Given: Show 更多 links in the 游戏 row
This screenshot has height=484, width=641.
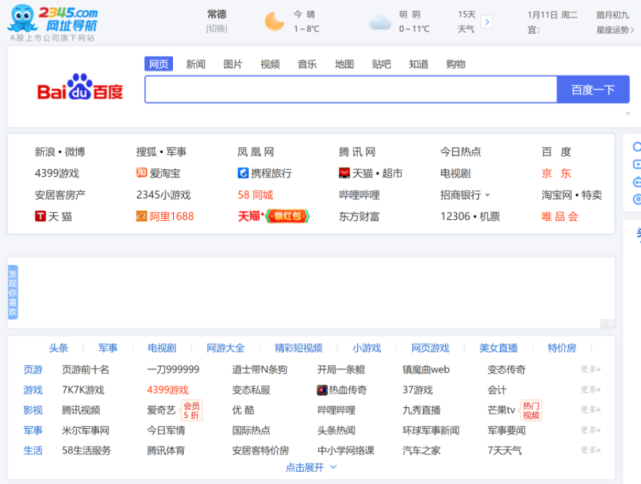Looking at the screenshot, I should pos(590,389).
